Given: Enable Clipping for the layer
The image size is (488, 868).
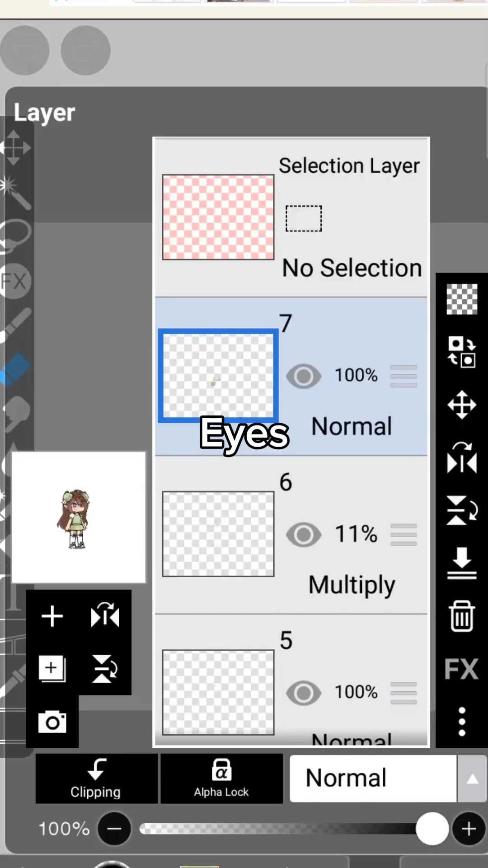Looking at the screenshot, I should pyautogui.click(x=96, y=778).
